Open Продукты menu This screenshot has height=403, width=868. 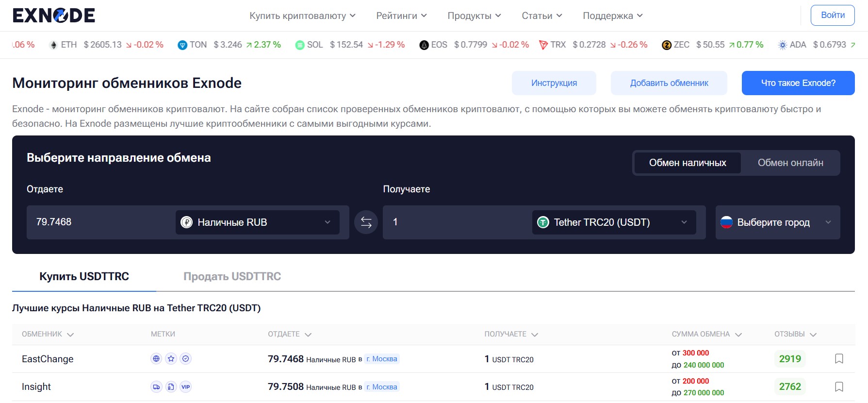[475, 16]
